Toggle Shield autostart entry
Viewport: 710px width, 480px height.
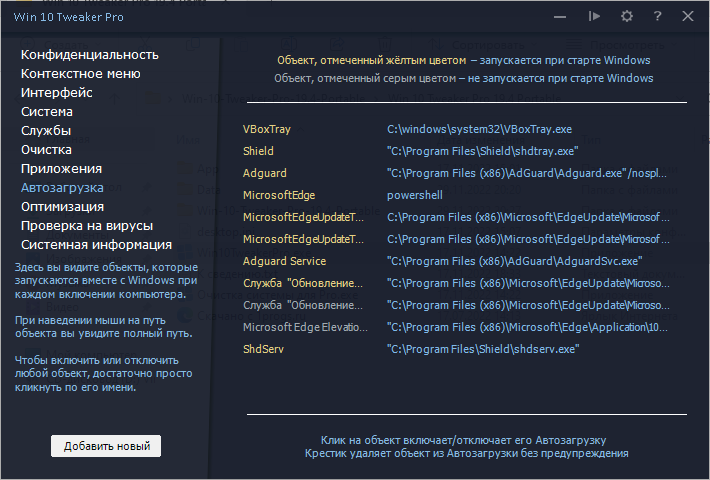(258, 151)
